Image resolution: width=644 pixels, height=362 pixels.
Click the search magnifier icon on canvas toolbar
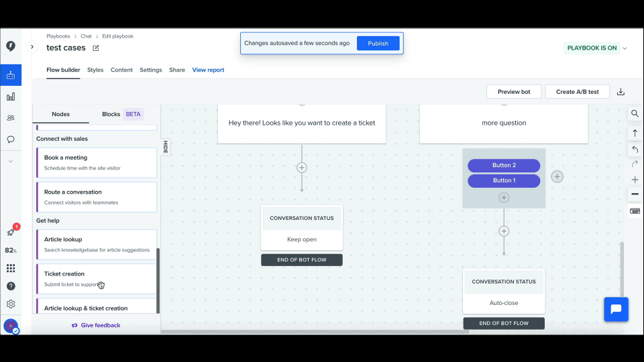[635, 114]
